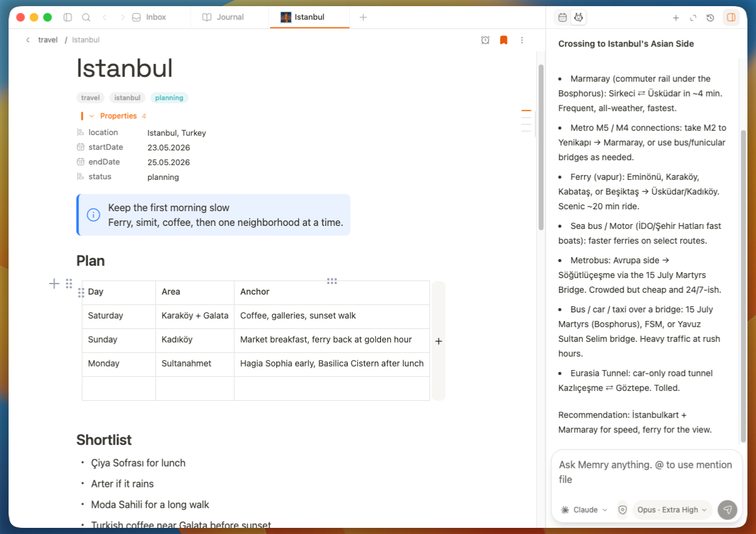This screenshot has height=534, width=756.
Task: Click the info icon in the callout block
Action: 93,215
